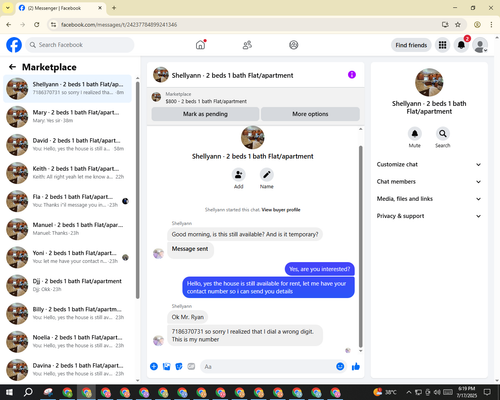
Task: Show hidden system tray icons
Action: [x=409, y=392]
